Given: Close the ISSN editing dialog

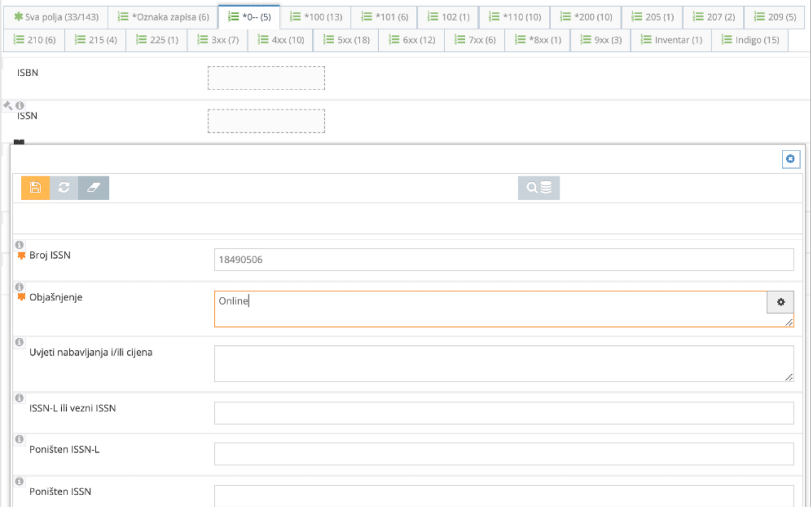Looking at the screenshot, I should [790, 159].
